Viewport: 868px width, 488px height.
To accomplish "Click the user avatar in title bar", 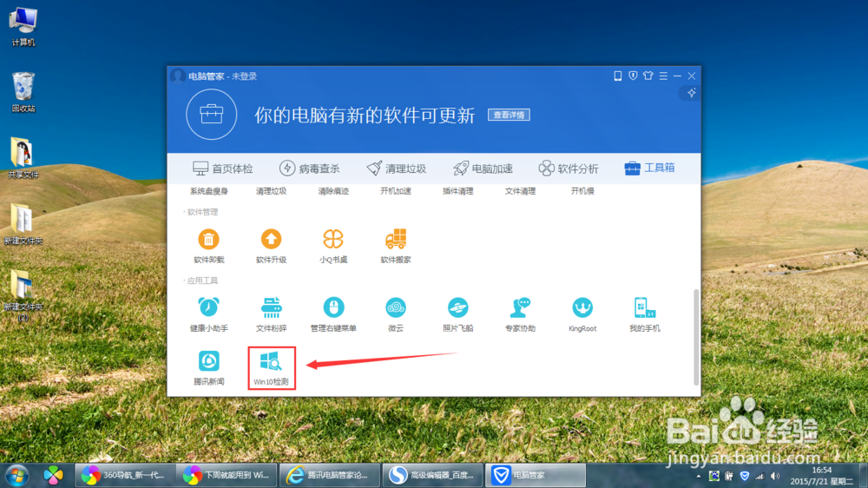I will coord(178,76).
